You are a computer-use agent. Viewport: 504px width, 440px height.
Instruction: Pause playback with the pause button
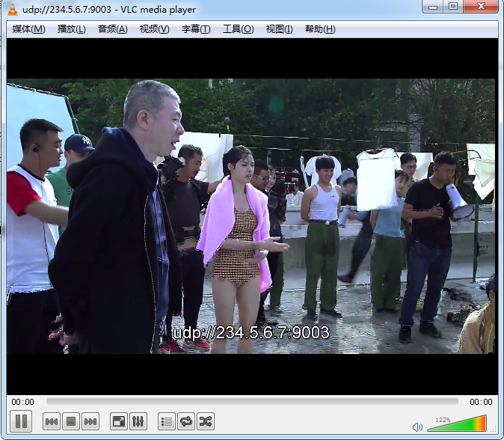point(21,421)
